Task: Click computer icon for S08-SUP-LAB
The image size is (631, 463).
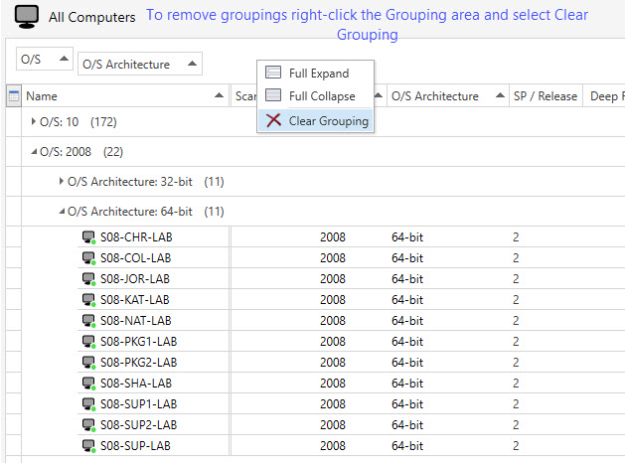Action: click(89, 446)
